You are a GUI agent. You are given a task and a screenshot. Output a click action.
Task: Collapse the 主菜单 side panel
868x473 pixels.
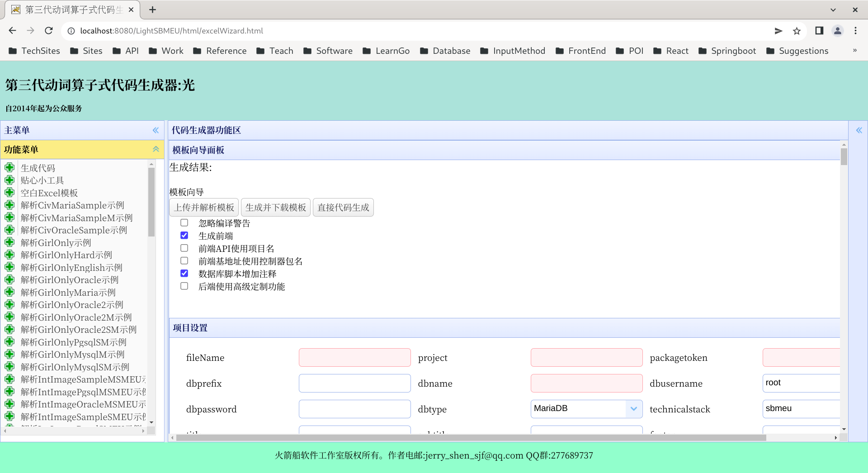tap(156, 130)
